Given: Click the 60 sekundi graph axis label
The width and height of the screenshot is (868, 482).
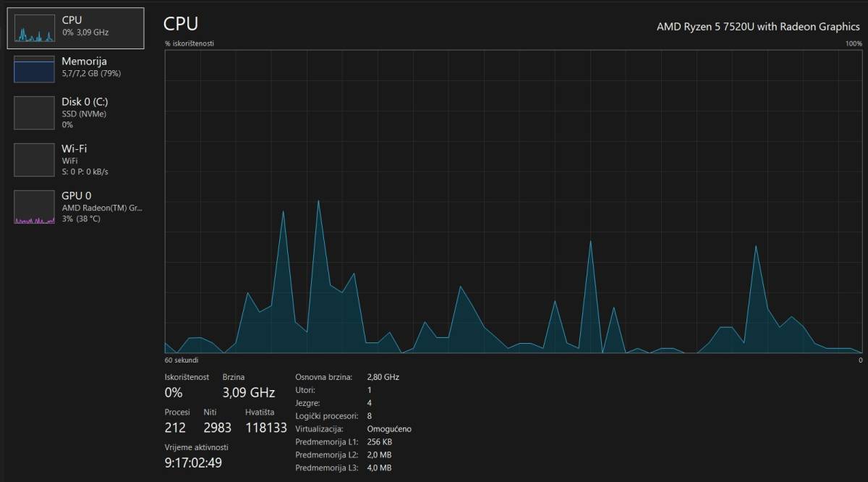Looking at the screenshot, I should (181, 360).
